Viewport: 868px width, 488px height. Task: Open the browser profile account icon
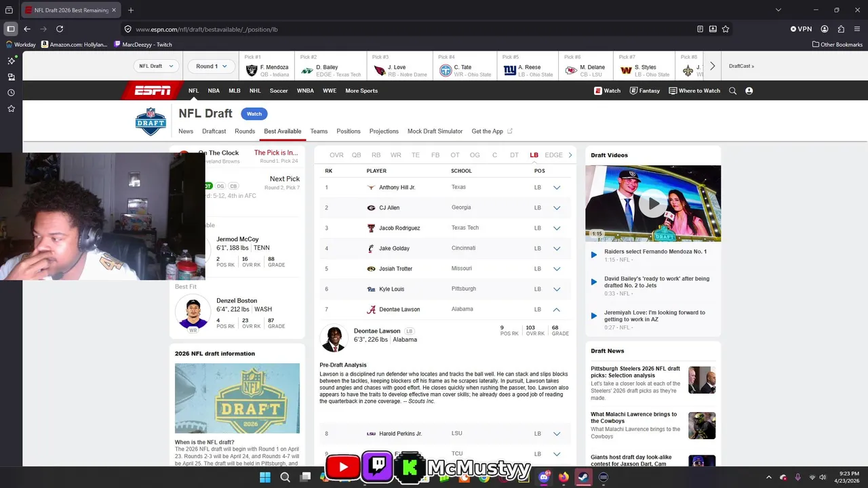pyautogui.click(x=825, y=29)
